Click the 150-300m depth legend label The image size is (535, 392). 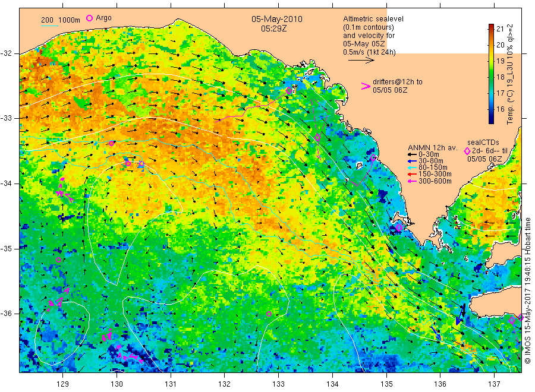click(x=435, y=174)
